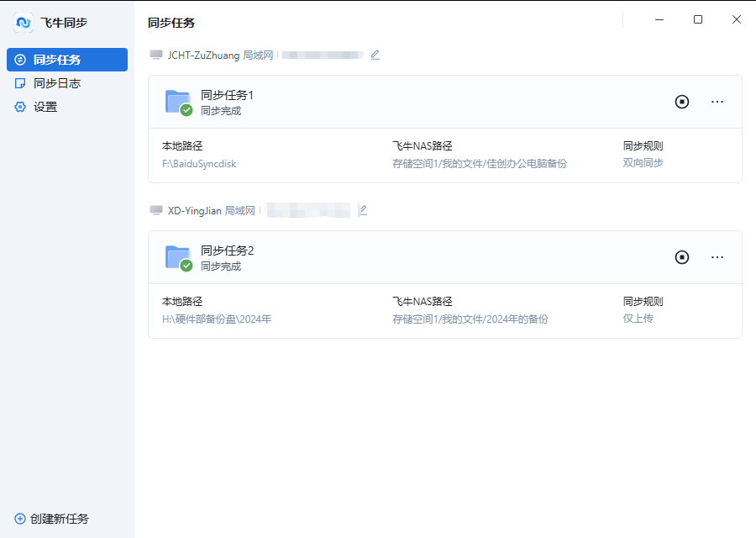Viewport: 756px width, 538px height.
Task: Edit the JCHT-ZuZhuang device with pencil icon
Action: [x=375, y=55]
